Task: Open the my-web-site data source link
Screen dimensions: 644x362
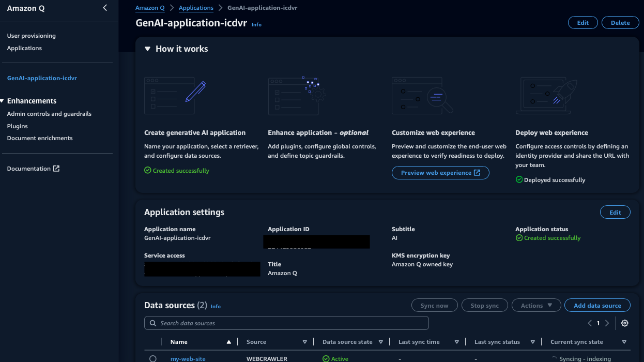Action: pos(188,359)
